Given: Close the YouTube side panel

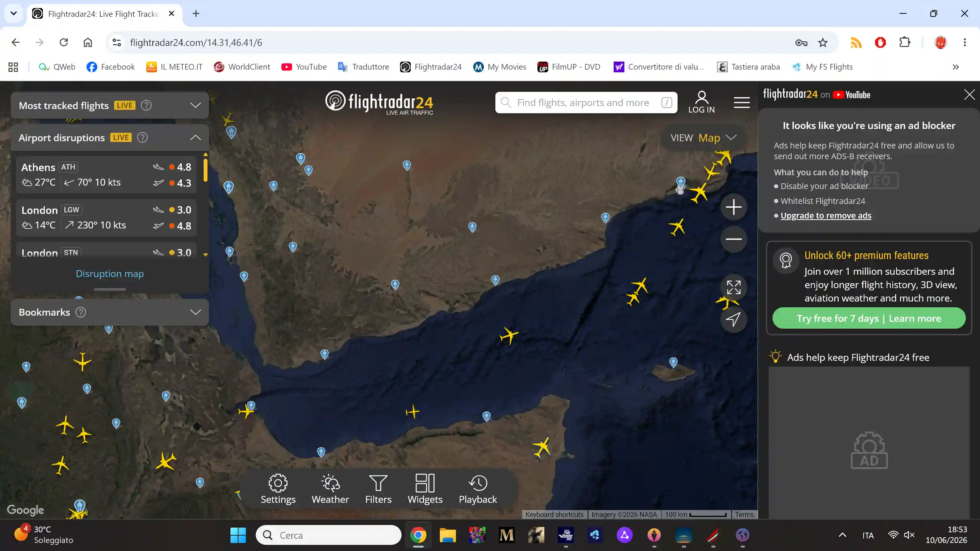Looking at the screenshot, I should click(x=969, y=95).
